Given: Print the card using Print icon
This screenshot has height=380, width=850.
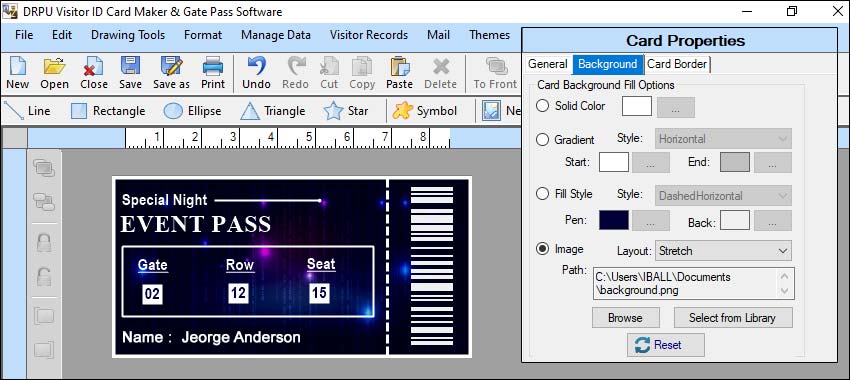Looking at the screenshot, I should pos(213,73).
